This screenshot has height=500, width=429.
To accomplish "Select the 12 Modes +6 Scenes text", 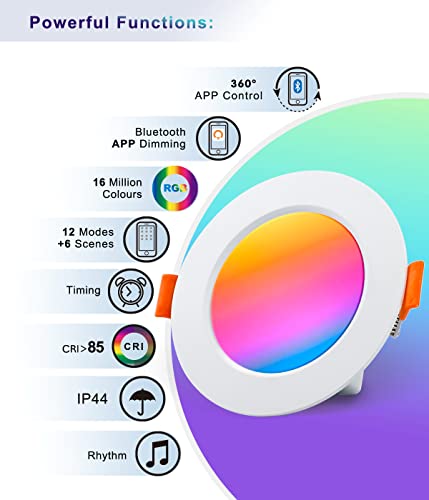I will click(x=86, y=238).
